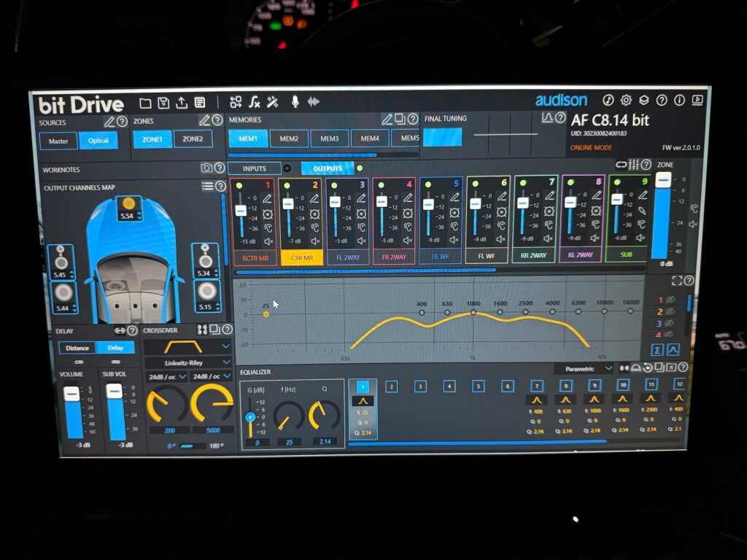Click the speaker icon on channel 3 FL 2WAY

[x=362, y=214]
